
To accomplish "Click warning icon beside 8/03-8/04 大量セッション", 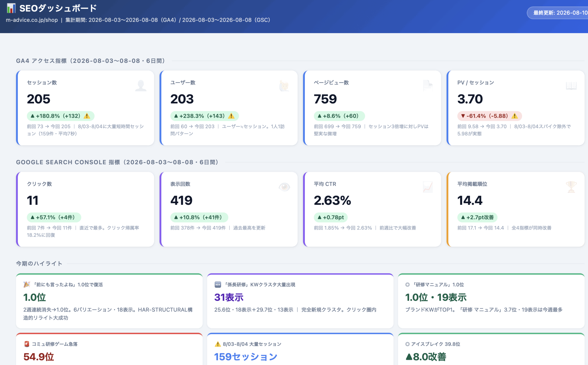I will [x=218, y=344].
